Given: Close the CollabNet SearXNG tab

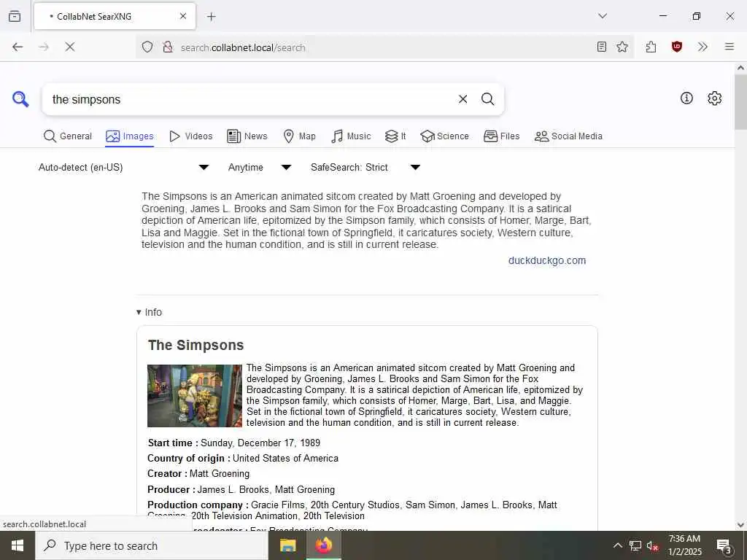Looking at the screenshot, I should point(183,16).
